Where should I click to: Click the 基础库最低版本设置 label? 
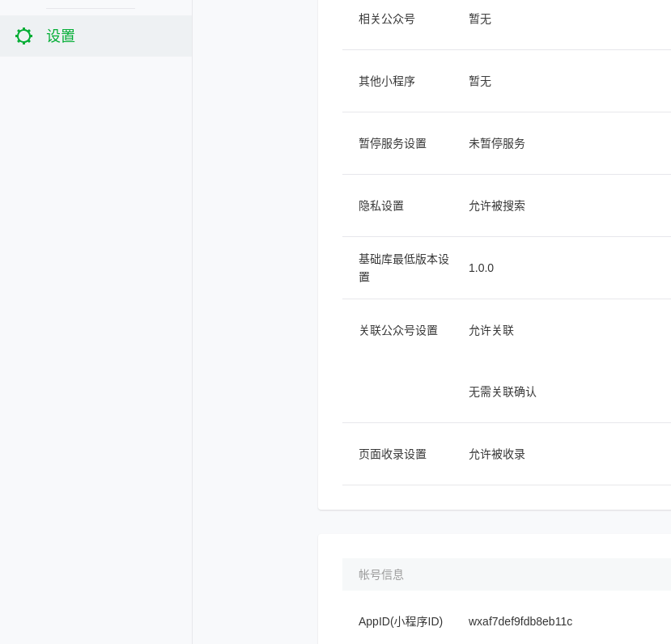coord(404,268)
